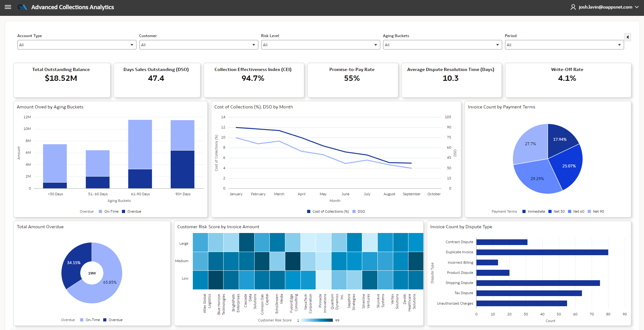Click the Invoice Count by Dispute Type title
644x330 pixels.
(461, 227)
